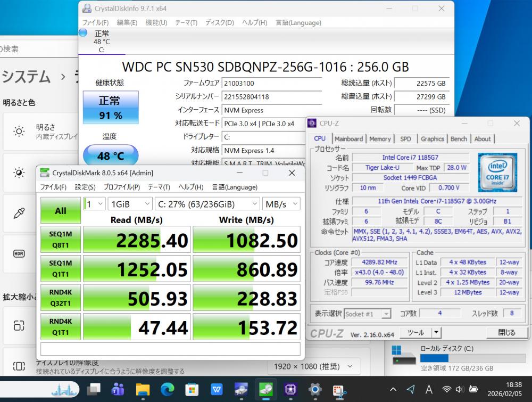Click the battery icon in the system tray

[x=473, y=389]
